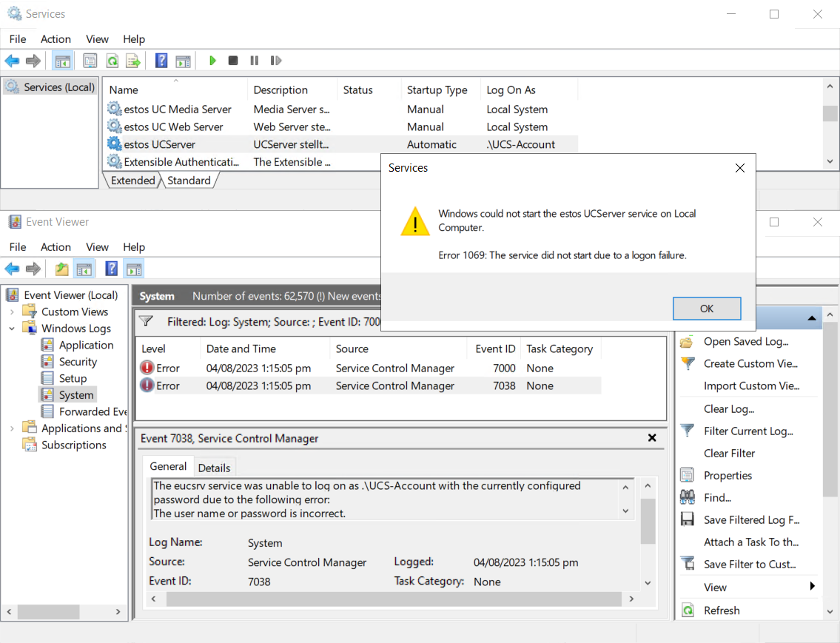
Task: Open the Action menu in Services window
Action: [x=56, y=39]
